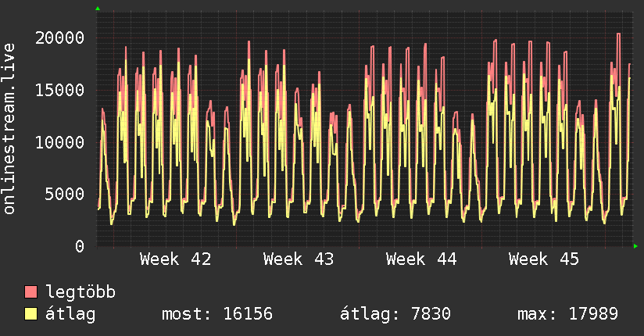The image size is (644, 336).
Task: Click the Week 45 axis label
Action: click(x=544, y=259)
